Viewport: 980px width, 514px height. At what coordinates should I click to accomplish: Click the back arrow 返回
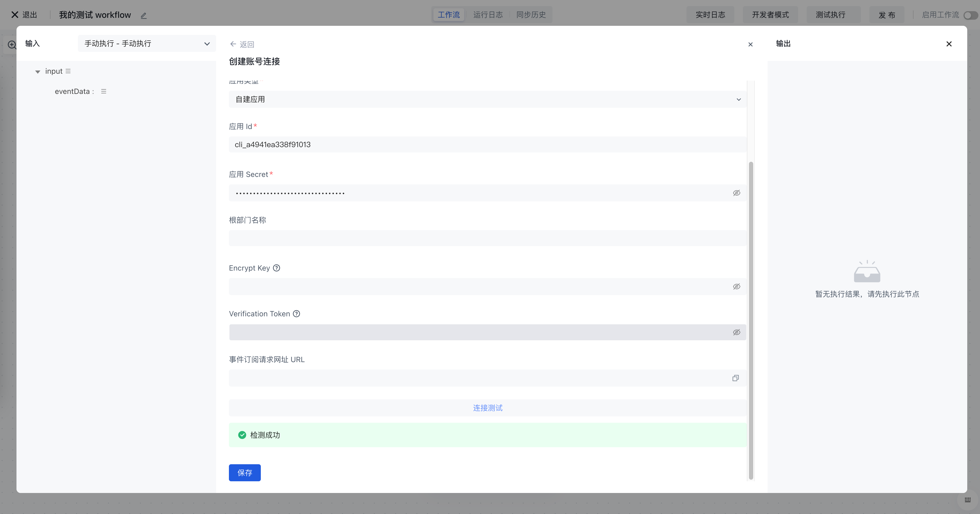click(242, 44)
